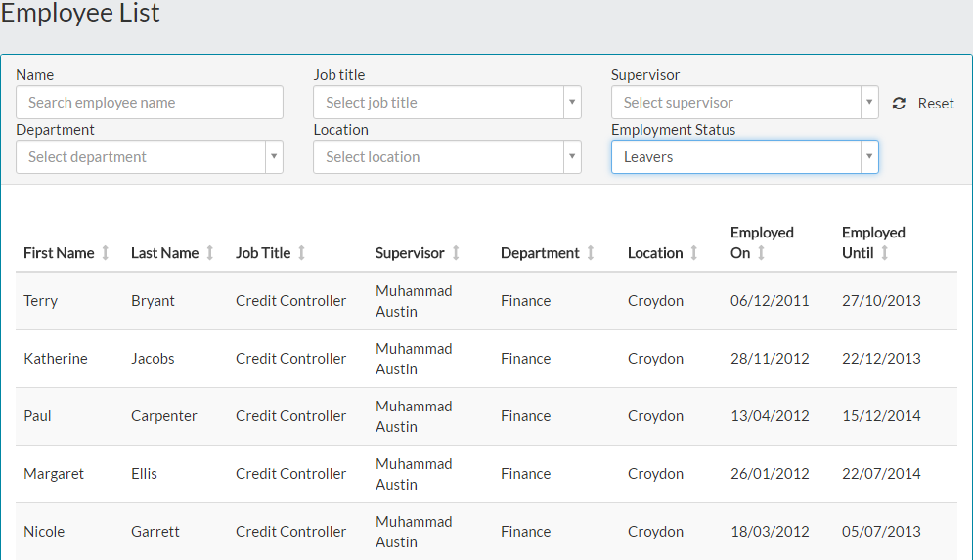Image resolution: width=973 pixels, height=560 pixels.
Task: Select last name Carpenter
Action: [164, 416]
